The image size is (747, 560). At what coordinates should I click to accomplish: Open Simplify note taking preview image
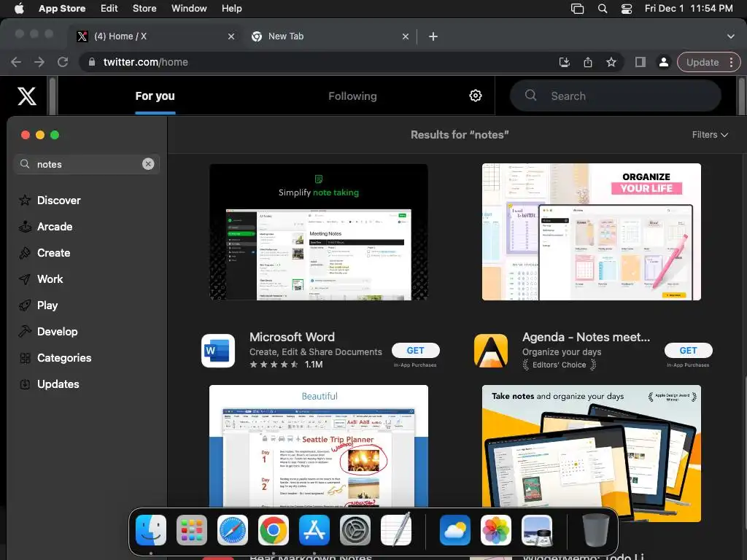click(x=319, y=232)
